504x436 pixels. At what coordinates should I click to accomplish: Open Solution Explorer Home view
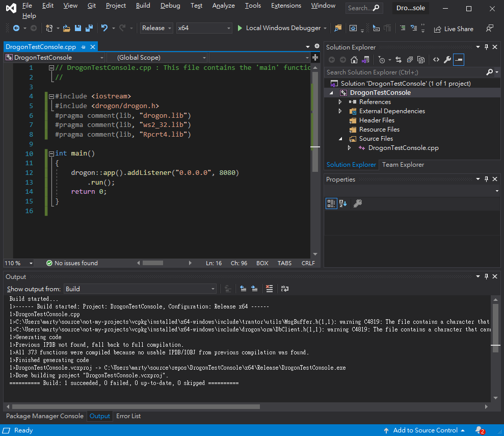point(354,59)
